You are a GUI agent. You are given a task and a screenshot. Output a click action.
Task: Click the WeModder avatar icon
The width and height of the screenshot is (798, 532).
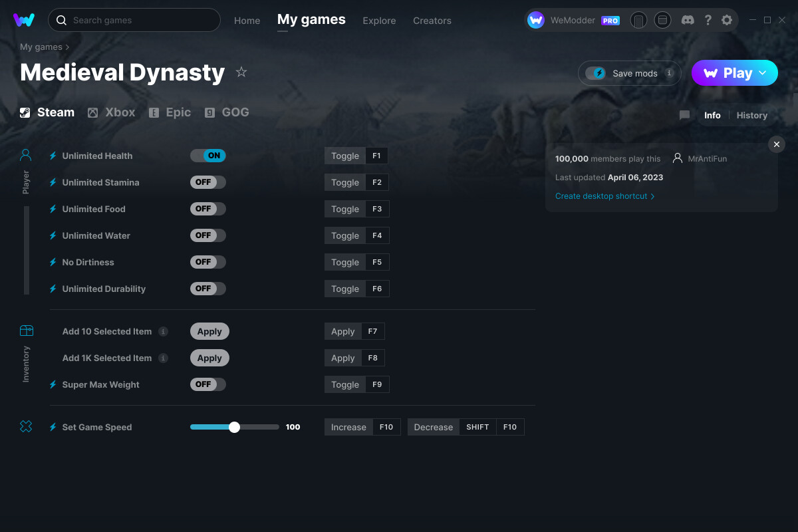(x=536, y=20)
